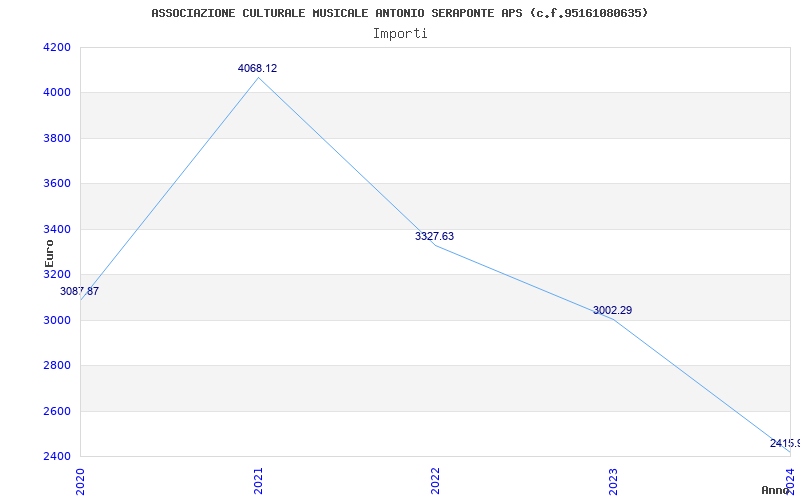The width and height of the screenshot is (800, 500).
Task: Click the 3400 y-axis value
Action: click(55, 229)
